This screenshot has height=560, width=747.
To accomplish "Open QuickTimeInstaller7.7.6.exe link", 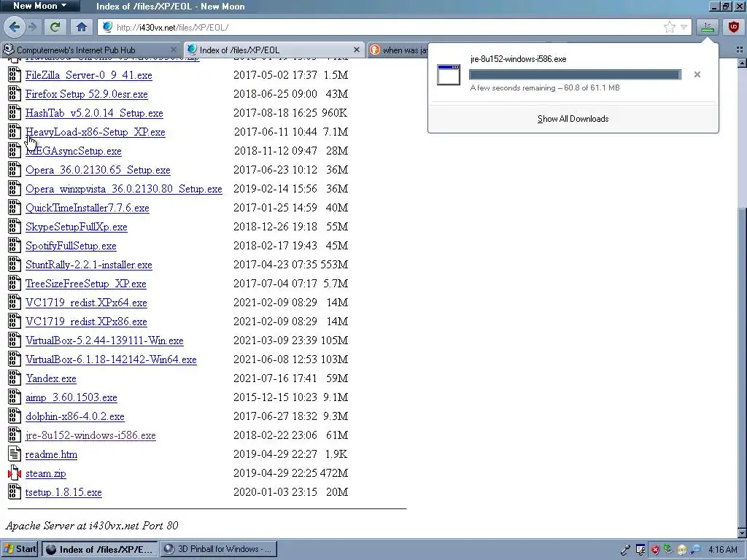I will (x=88, y=208).
